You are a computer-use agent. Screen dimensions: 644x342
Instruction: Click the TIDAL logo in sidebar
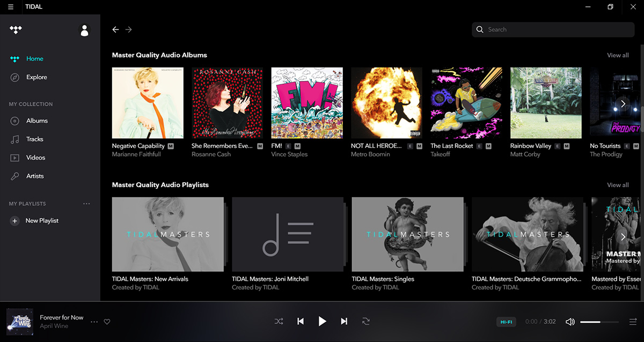(16, 30)
